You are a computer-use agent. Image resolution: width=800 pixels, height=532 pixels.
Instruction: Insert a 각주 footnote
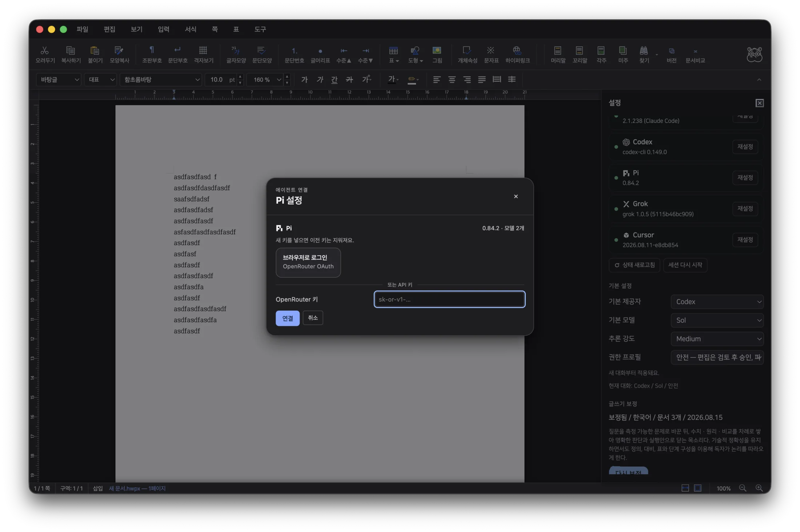601,54
